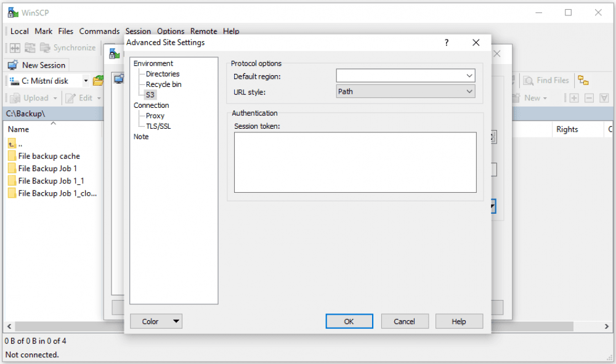Viewport: 616px width, 364px height.
Task: Start a New Session from the toolbar
Action: 37,65
